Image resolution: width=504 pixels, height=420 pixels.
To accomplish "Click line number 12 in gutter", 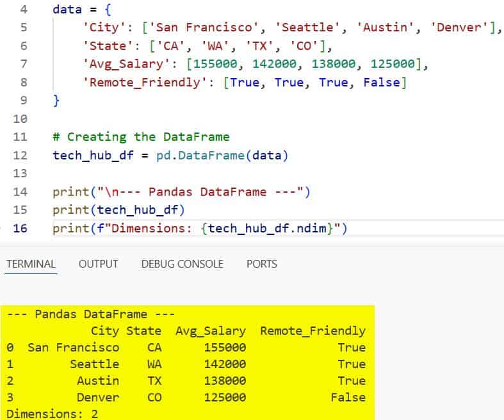I will click(x=20, y=156).
